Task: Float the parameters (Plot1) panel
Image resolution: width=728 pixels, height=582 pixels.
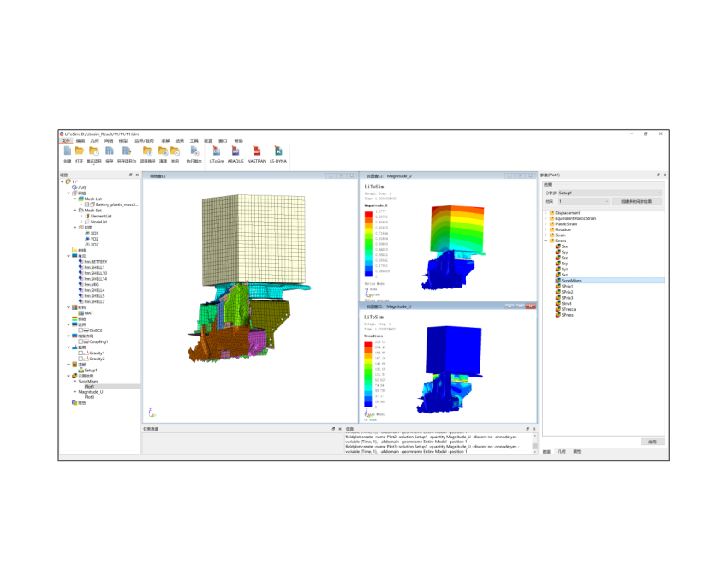Action: (658, 175)
